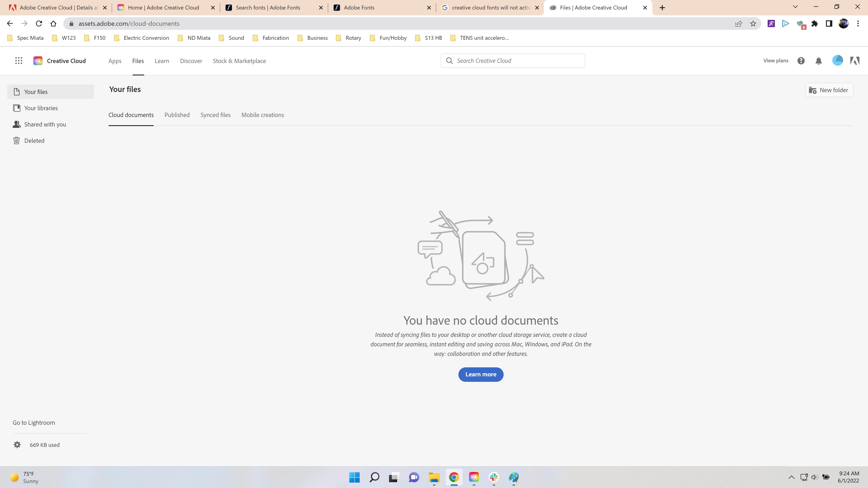868x488 pixels.
Task: Show hidden system tray icons
Action: pyautogui.click(x=792, y=477)
